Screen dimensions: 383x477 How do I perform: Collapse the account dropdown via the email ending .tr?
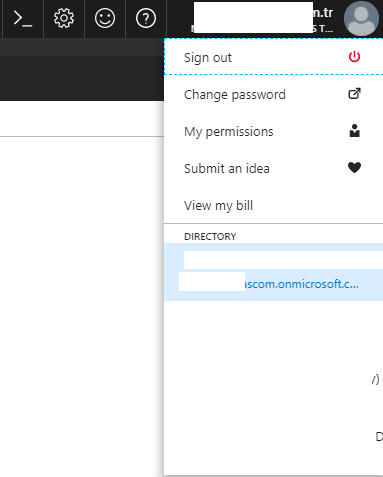(x=323, y=13)
